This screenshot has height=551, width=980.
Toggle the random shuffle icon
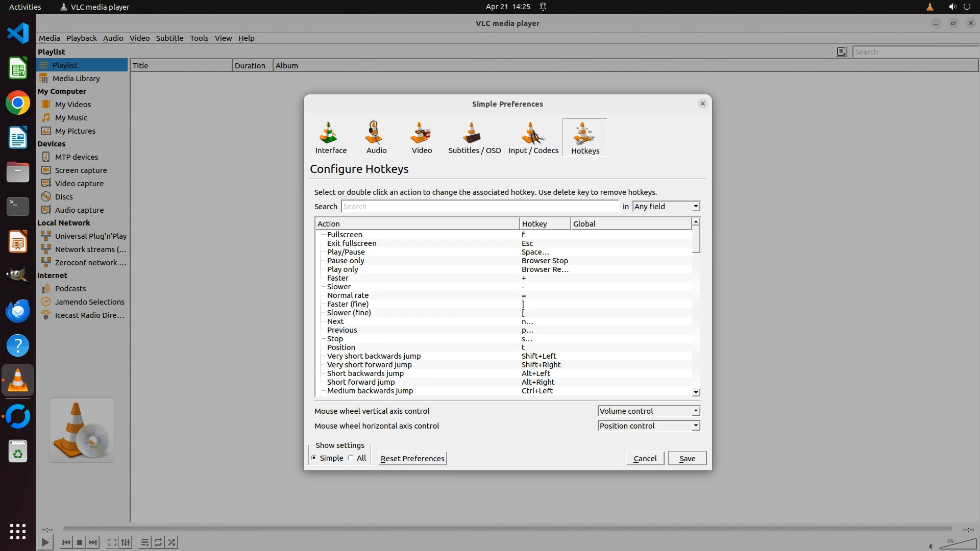click(172, 542)
